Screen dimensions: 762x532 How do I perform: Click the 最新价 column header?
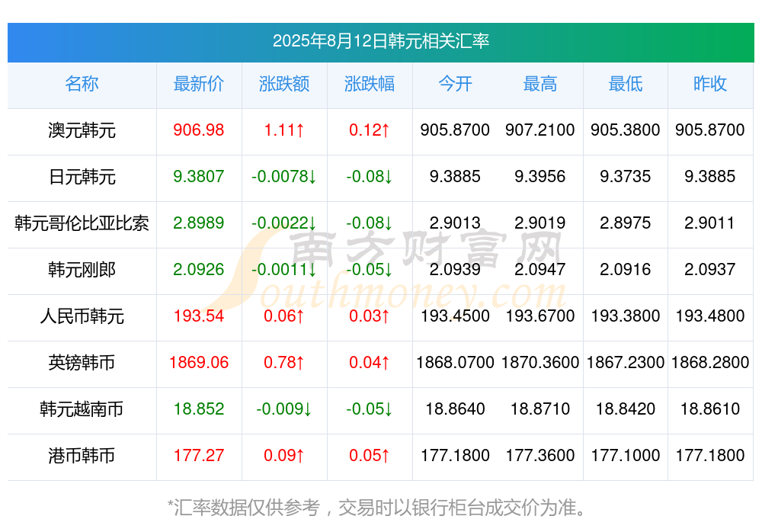[x=199, y=84]
